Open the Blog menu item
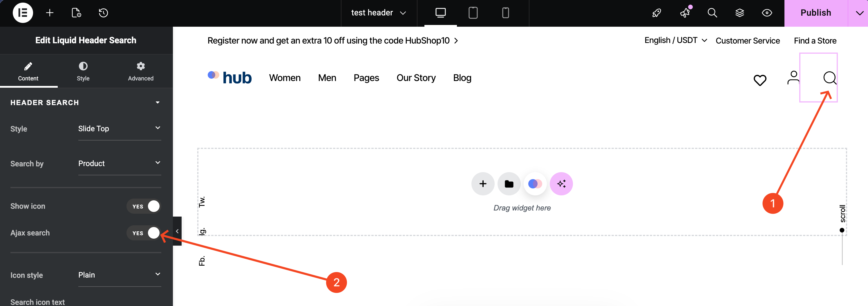This screenshot has height=306, width=868. (462, 78)
